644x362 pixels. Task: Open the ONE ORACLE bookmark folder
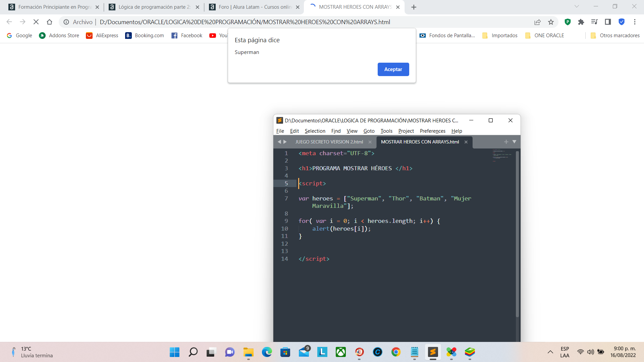(x=545, y=36)
